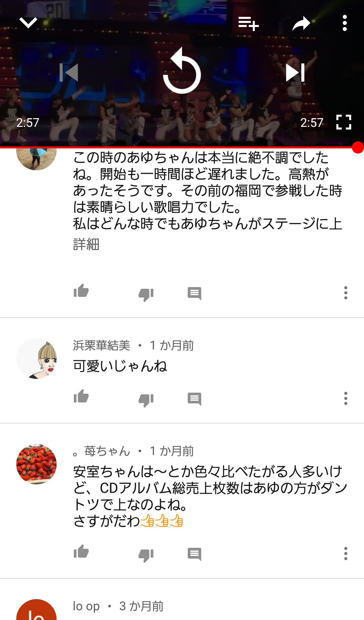Like 苺ちゃん's comment

(x=81, y=552)
